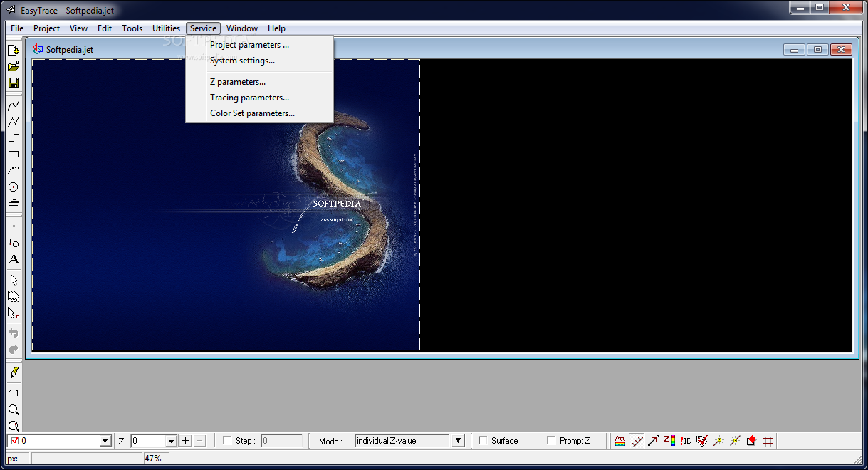Screen dimensions: 868x470
Task: Select the magnifier zoom tool
Action: (x=13, y=409)
